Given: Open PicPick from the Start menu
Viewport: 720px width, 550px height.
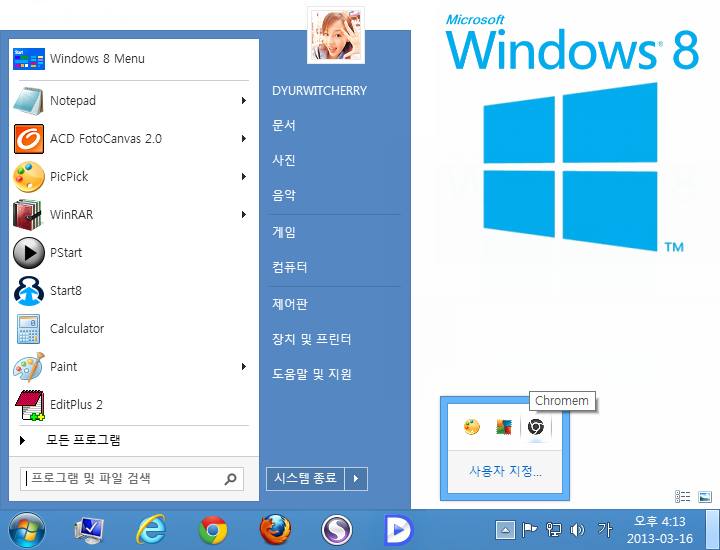Looking at the screenshot, I should click(68, 177).
